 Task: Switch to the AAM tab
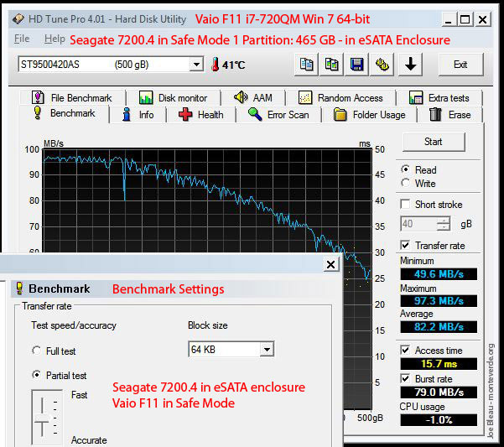[x=253, y=97]
